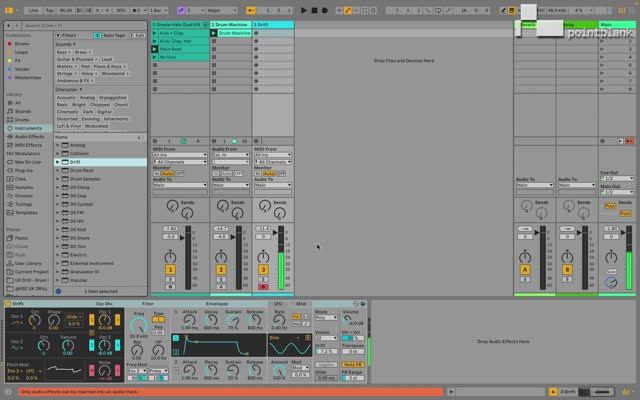This screenshot has width=640, height=400.
Task: Click the Bass sound filter tag
Action: pos(63,52)
